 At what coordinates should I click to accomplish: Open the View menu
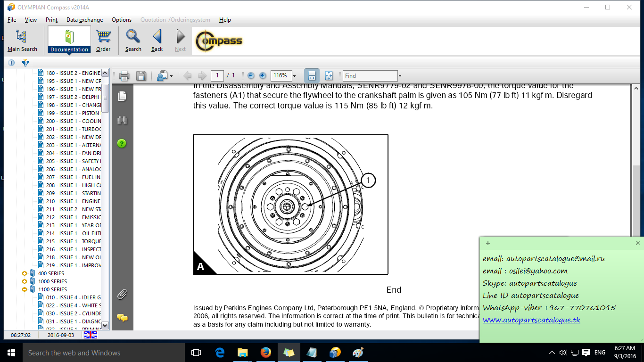[31, 20]
